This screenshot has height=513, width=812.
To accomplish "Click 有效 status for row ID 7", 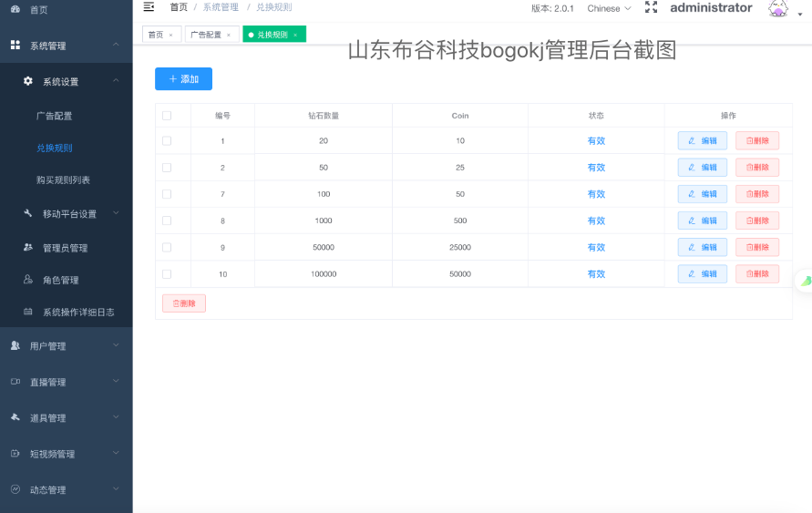I will click(596, 194).
